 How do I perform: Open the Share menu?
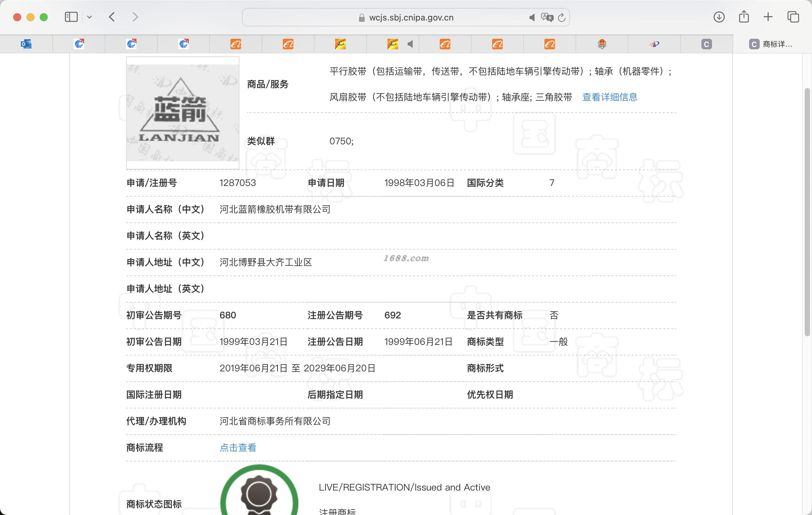pyautogui.click(x=743, y=17)
